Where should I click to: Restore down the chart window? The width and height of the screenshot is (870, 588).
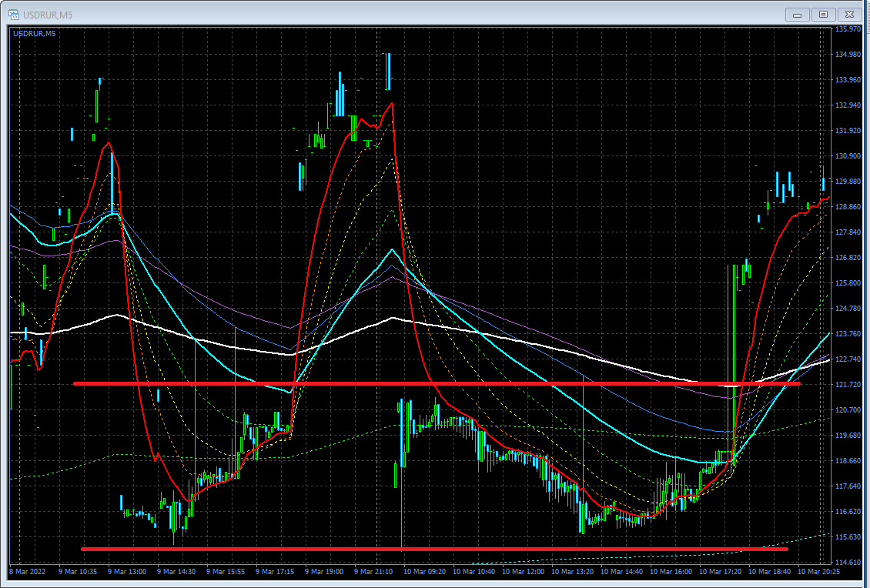click(823, 14)
